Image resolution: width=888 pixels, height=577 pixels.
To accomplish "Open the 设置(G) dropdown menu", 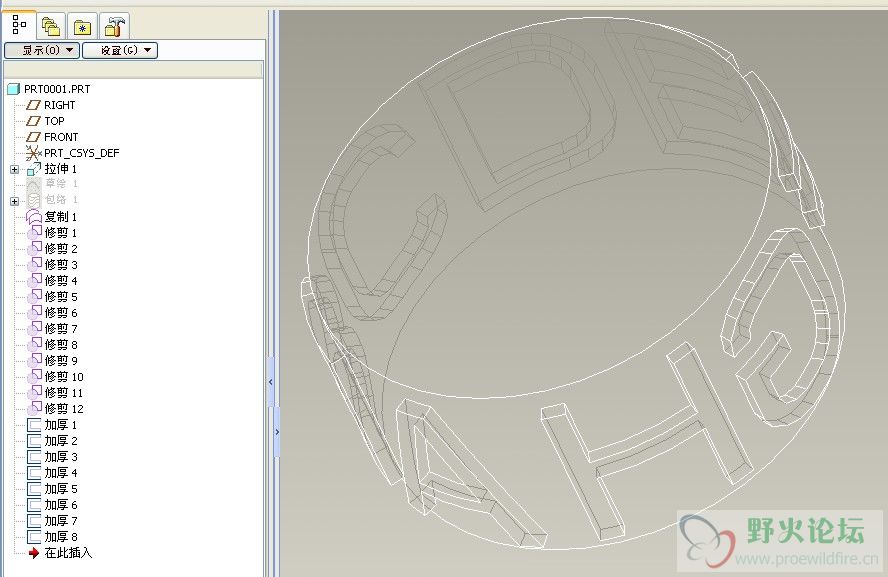I will pyautogui.click(x=120, y=50).
